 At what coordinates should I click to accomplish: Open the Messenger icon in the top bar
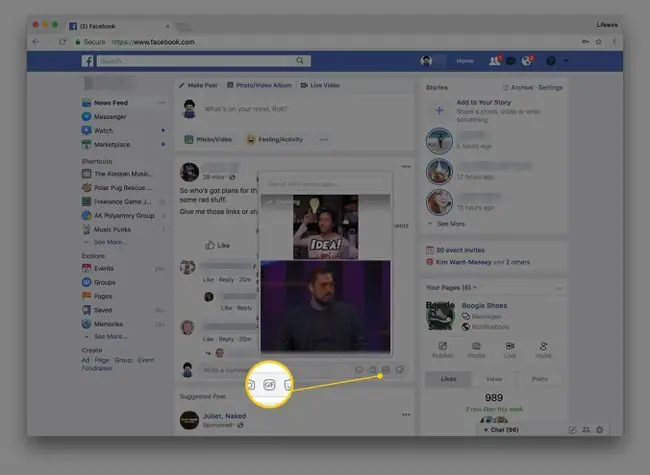pos(511,61)
